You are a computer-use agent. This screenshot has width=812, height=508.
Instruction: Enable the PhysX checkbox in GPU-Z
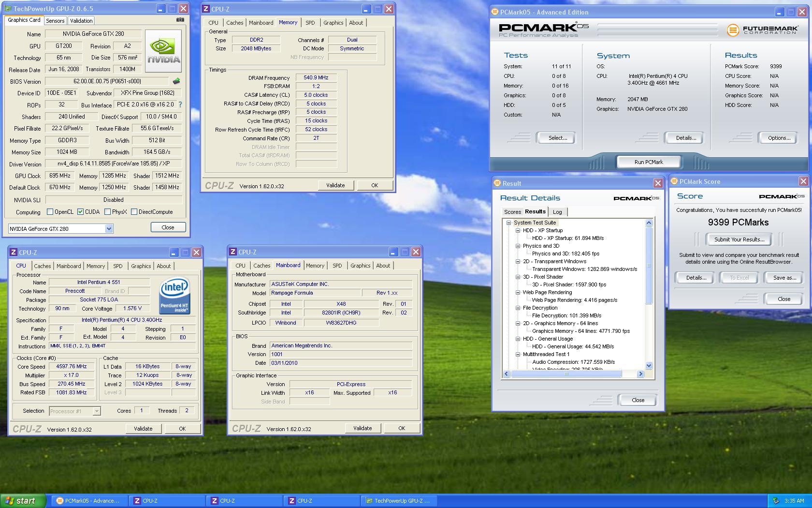(x=107, y=212)
